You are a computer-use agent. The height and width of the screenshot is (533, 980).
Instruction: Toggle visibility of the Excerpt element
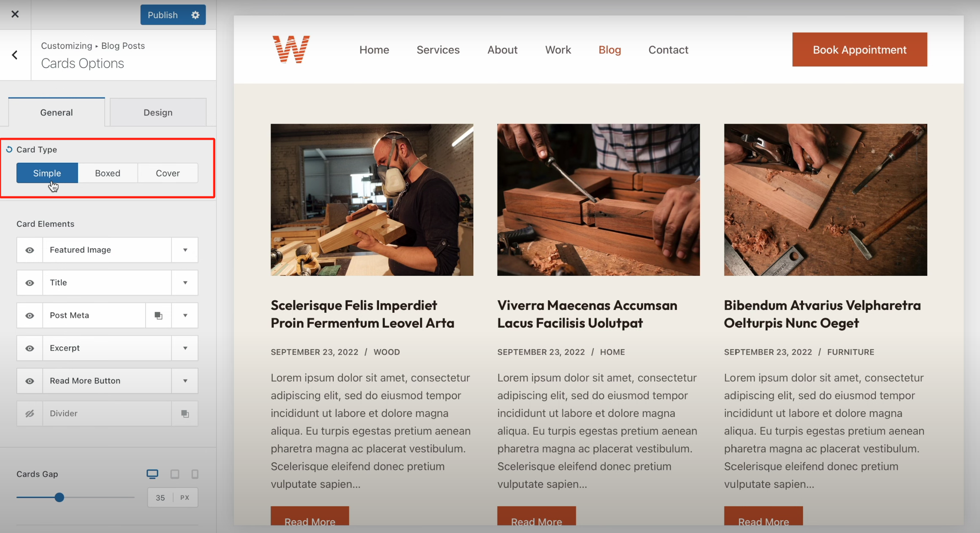coord(30,348)
